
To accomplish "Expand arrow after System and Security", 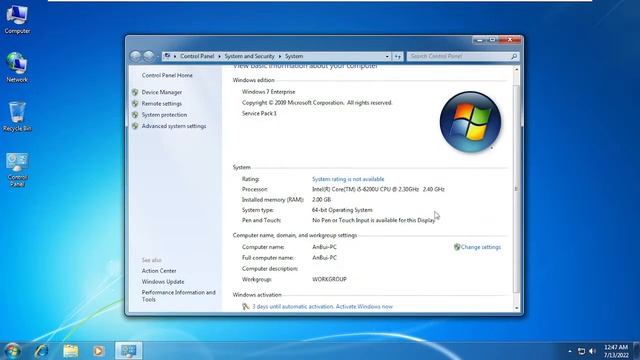I will click(x=280, y=56).
